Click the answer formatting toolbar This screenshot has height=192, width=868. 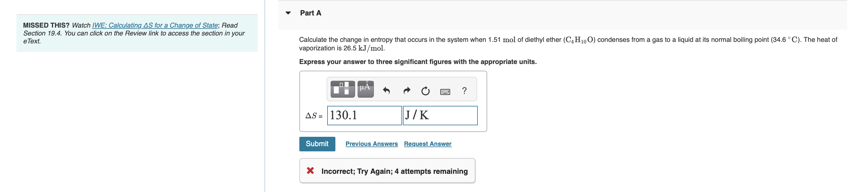[x=402, y=89]
